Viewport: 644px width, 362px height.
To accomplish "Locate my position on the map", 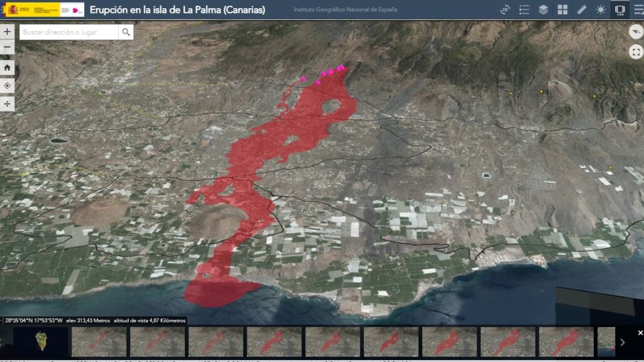I will point(8,86).
